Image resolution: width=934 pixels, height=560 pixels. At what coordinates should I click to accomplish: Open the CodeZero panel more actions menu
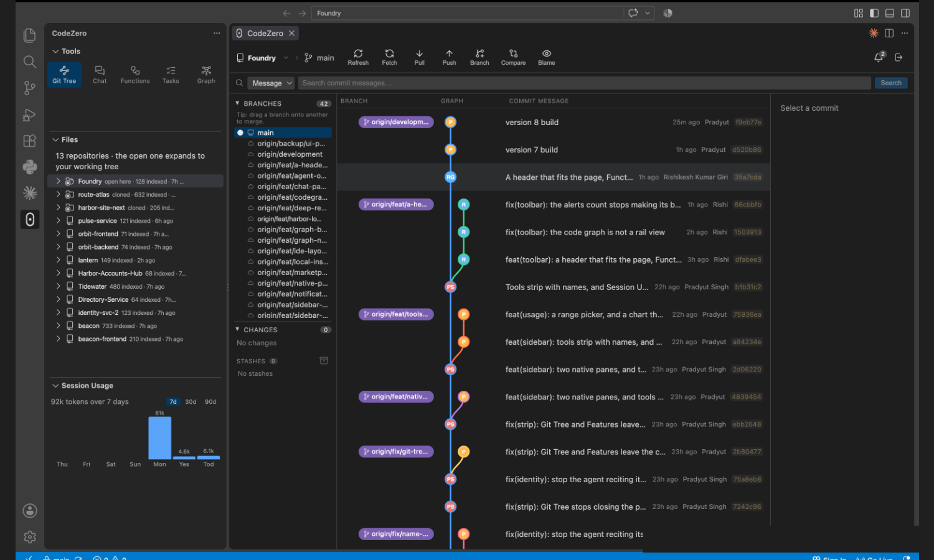pos(217,33)
